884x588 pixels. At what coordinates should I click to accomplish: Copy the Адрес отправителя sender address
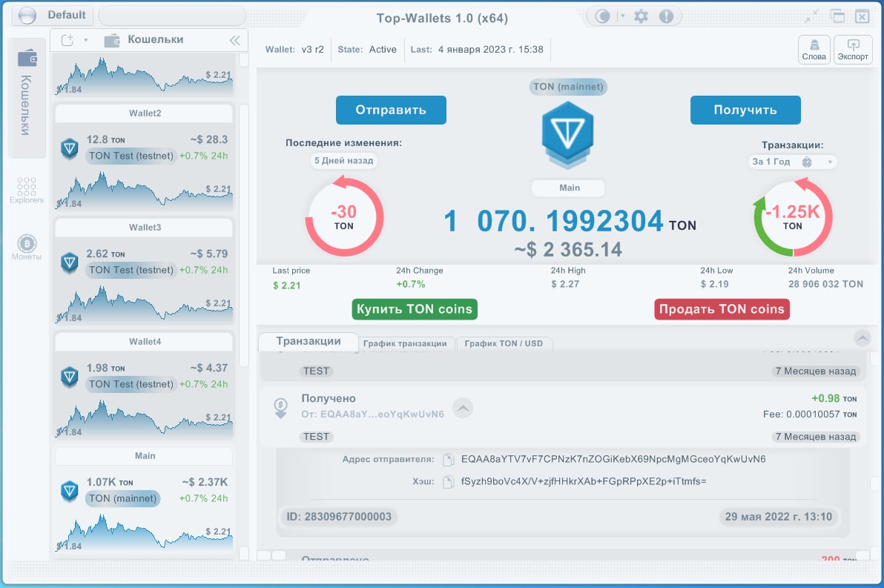(448, 460)
